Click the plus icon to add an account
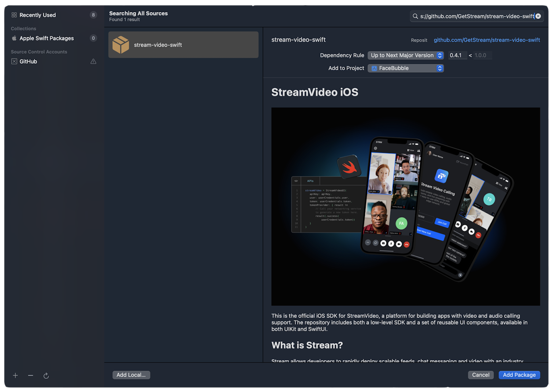This screenshot has height=392, width=553. [x=15, y=375]
